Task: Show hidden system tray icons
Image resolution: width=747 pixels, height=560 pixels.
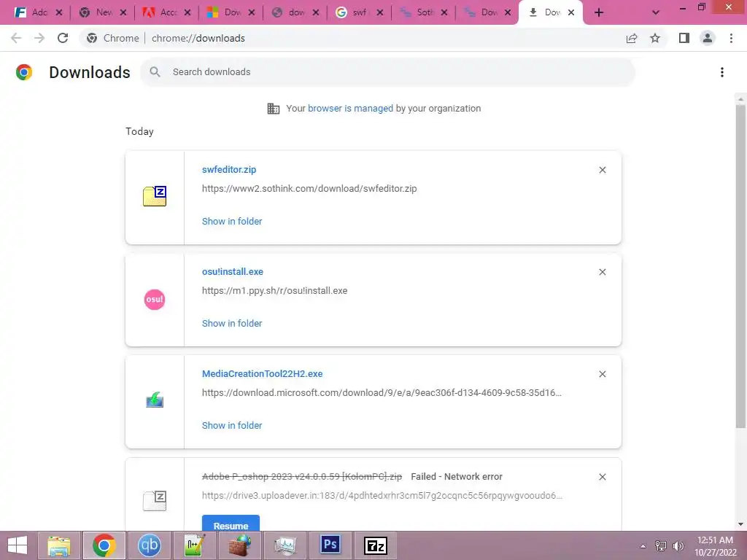Action: [643, 546]
